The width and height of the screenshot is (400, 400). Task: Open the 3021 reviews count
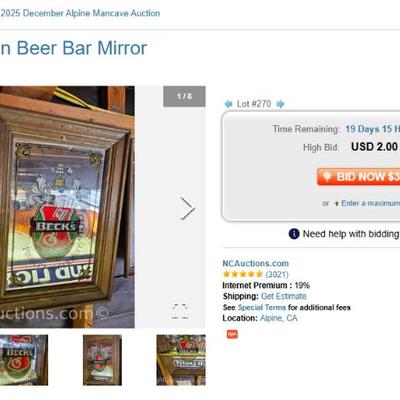pyautogui.click(x=277, y=274)
